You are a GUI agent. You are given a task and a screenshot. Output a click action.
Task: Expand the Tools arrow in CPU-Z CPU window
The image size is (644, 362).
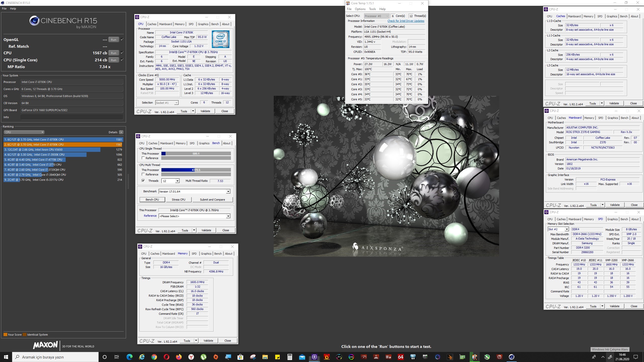pyautogui.click(x=193, y=111)
